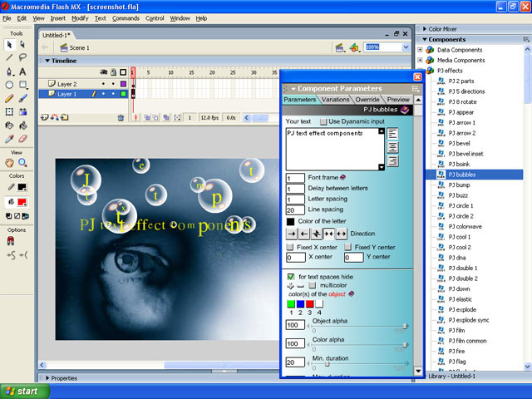Align text left in Component Parameters
This screenshot has height=399, width=532.
[393, 134]
